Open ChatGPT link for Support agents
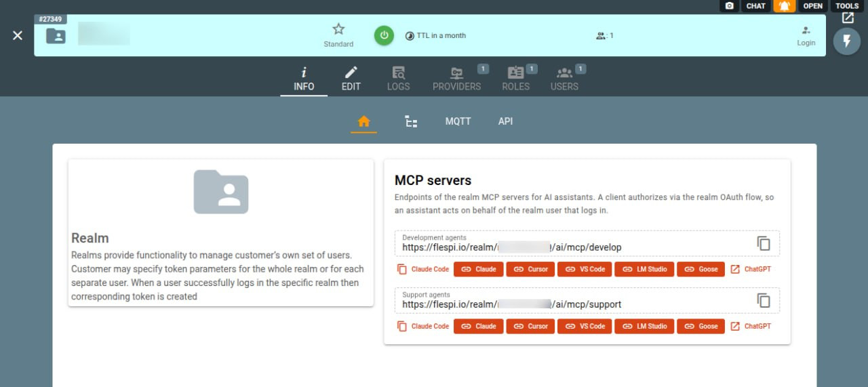 (751, 326)
